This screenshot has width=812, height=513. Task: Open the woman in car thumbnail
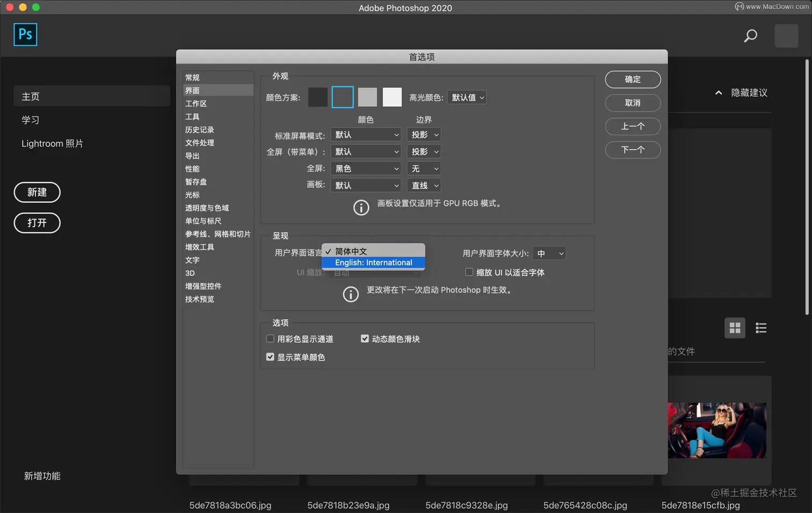pos(717,430)
